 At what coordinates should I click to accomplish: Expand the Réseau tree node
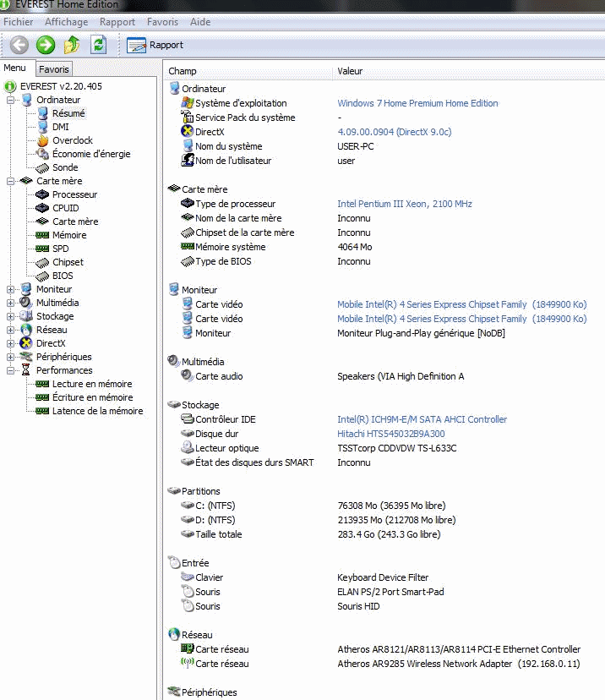[11, 330]
